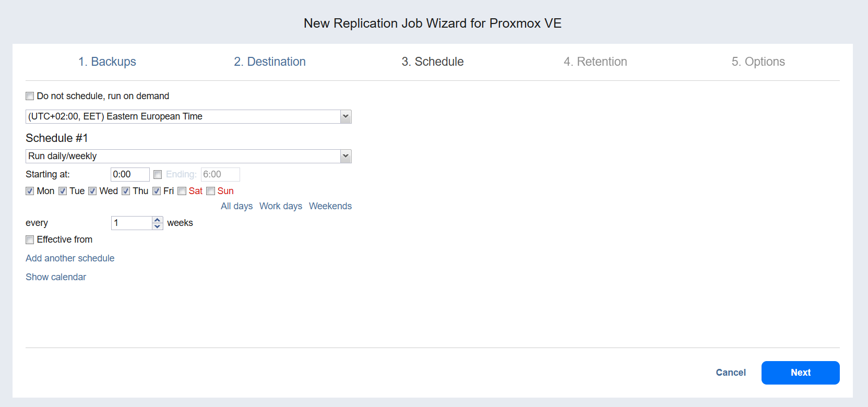Cancel the replication job wizard
The image size is (868, 407).
point(731,373)
